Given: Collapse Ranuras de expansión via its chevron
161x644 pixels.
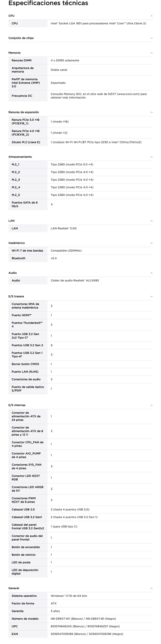Looking at the screenshot, I should 151,112.
